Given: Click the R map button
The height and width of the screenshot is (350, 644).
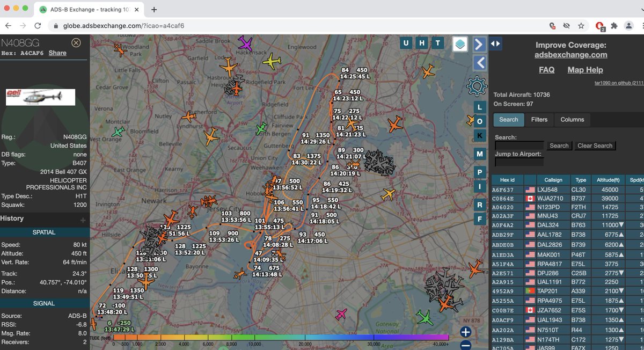Looking at the screenshot, I should (480, 205).
